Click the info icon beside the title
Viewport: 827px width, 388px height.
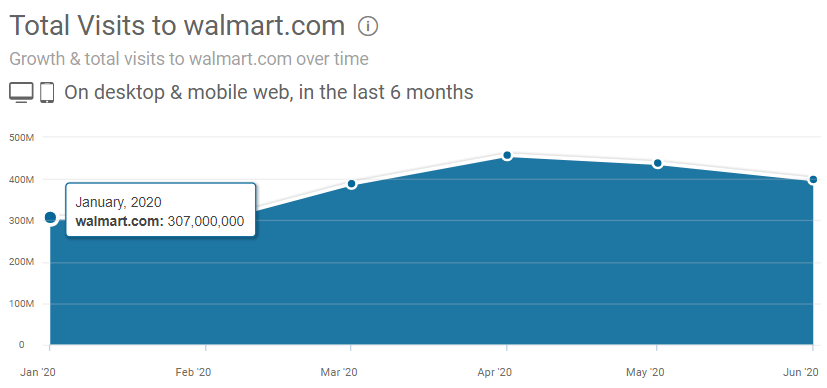(368, 26)
